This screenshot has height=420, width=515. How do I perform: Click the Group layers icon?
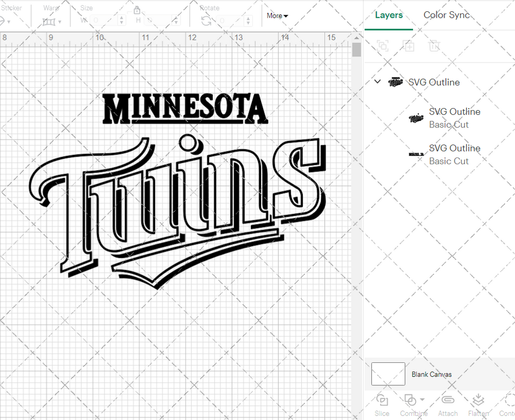tap(383, 46)
